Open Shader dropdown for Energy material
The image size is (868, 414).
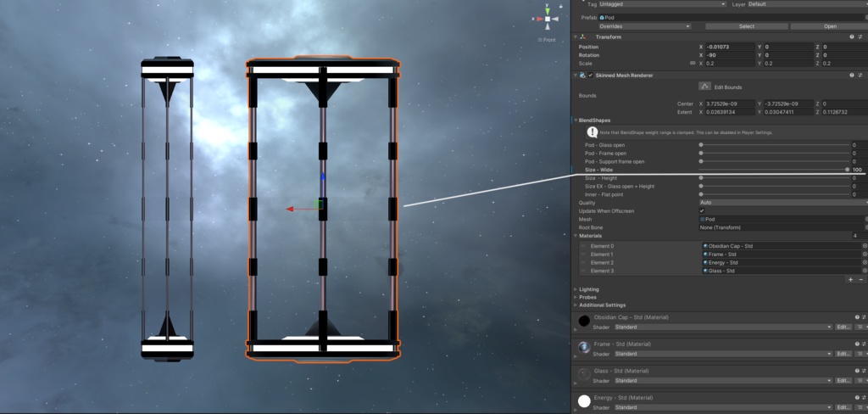(x=724, y=407)
